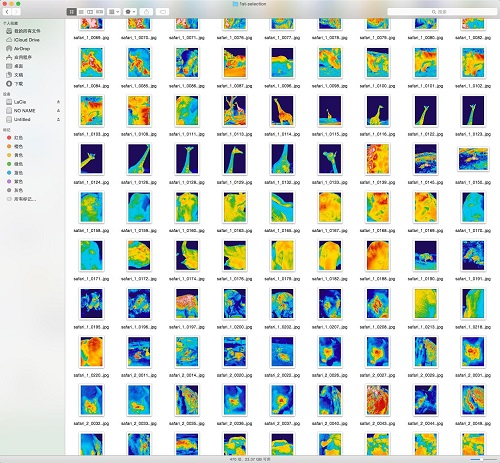Open the Desktop folder in the sidebar
This screenshot has width=500, height=463.
15,66
